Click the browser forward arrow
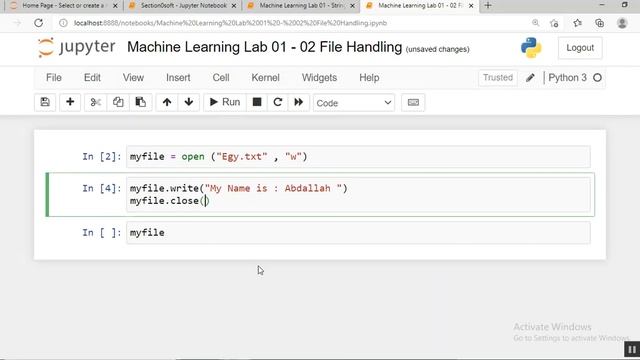 [17, 23]
